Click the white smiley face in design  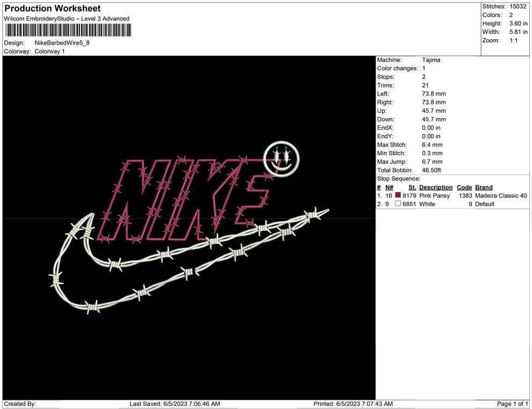[282, 158]
